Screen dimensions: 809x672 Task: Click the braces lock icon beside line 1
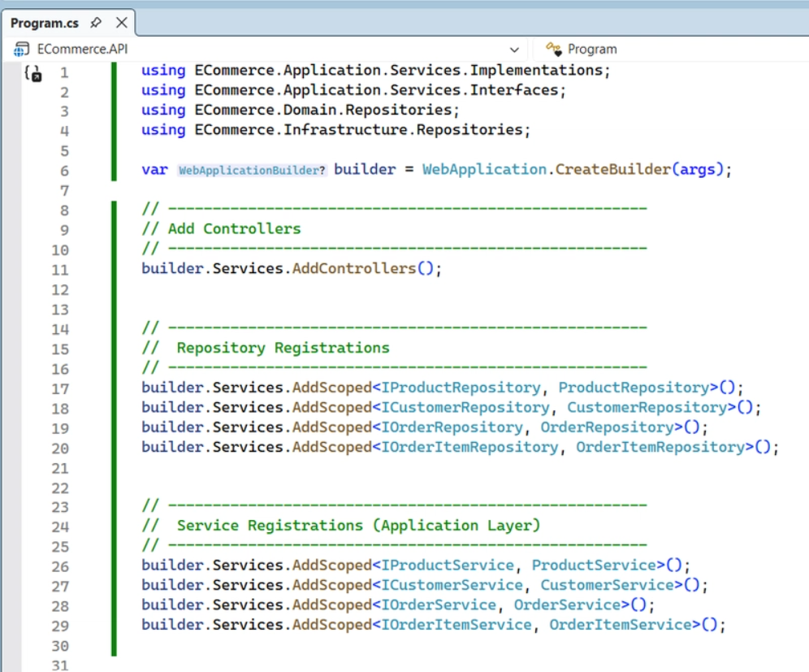[x=33, y=73]
